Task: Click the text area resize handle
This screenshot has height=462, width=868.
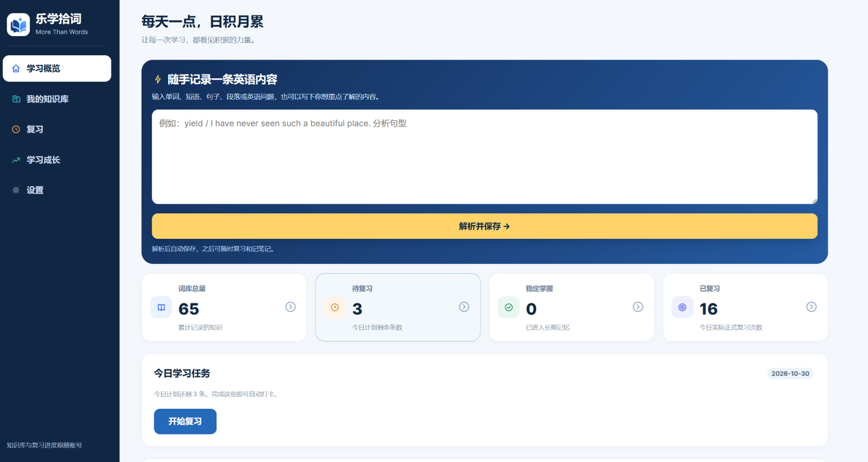Action: coord(814,200)
